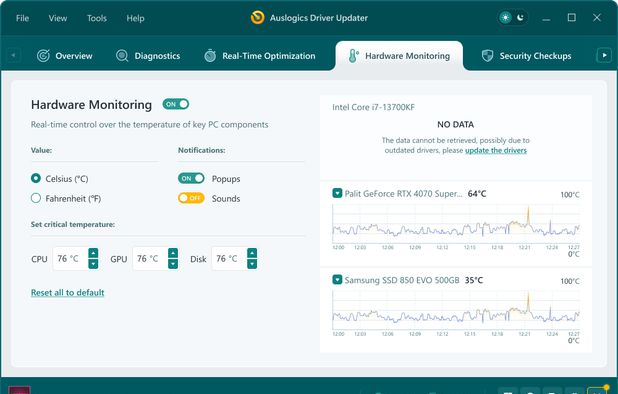
Task: Click the NO DATA message
Action: (x=456, y=125)
